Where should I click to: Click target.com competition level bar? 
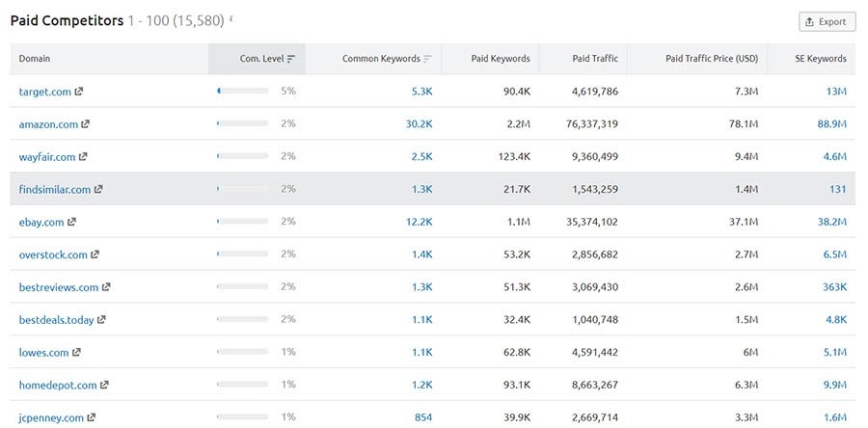coord(243,92)
